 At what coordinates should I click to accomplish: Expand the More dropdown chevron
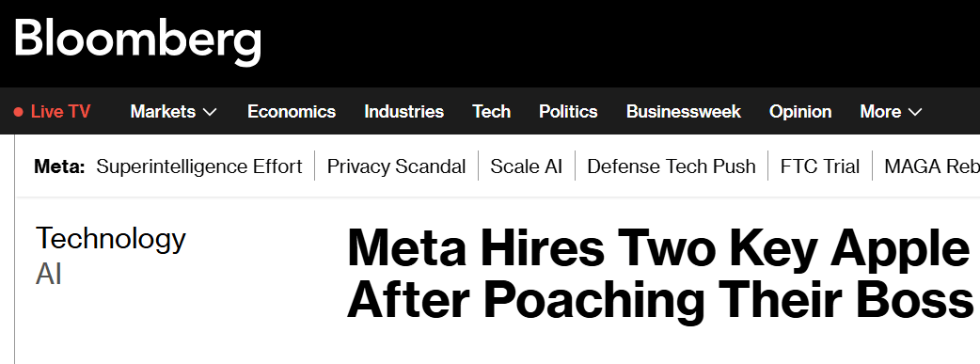(914, 113)
